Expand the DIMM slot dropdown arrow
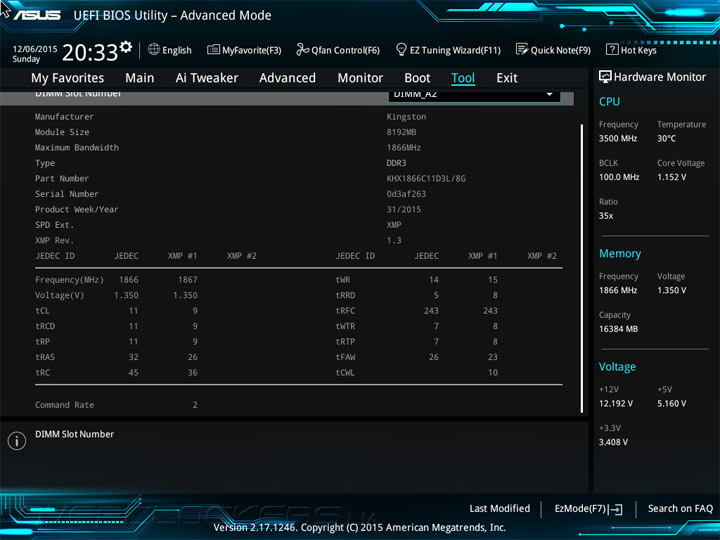The width and height of the screenshot is (720, 540). click(x=549, y=95)
